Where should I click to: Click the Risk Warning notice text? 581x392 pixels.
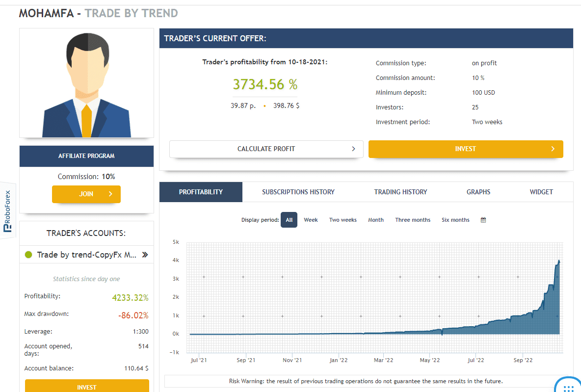[x=366, y=381]
